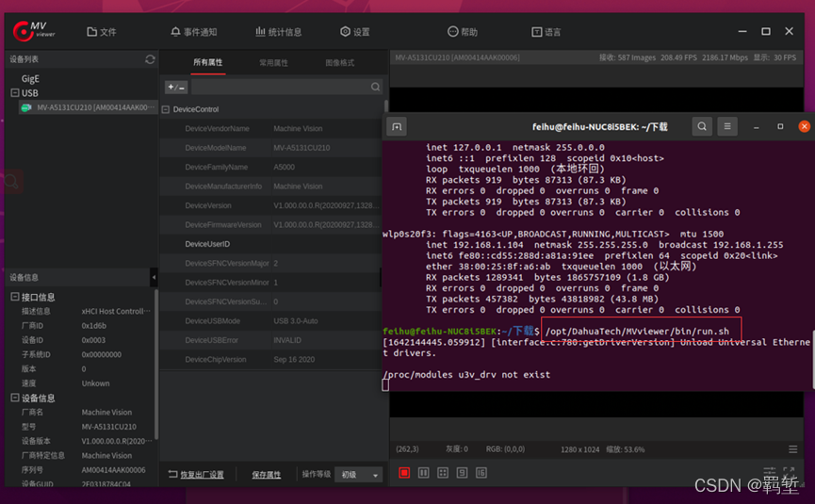
Task: Click the red single-view layout button
Action: (x=404, y=472)
